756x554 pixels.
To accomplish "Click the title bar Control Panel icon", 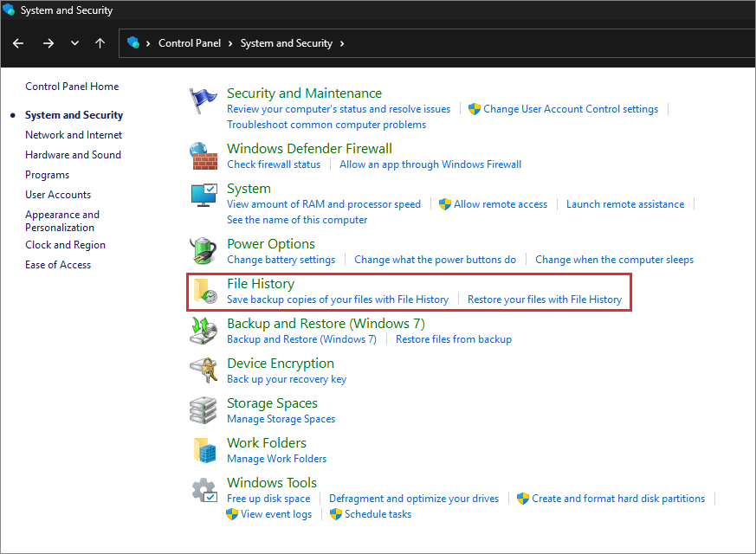I will [x=9, y=10].
